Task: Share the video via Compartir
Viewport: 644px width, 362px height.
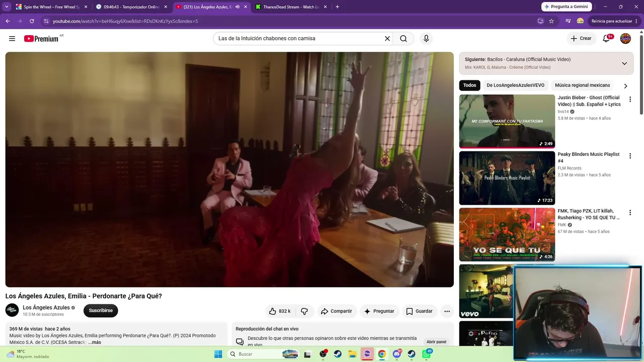Action: point(336,311)
